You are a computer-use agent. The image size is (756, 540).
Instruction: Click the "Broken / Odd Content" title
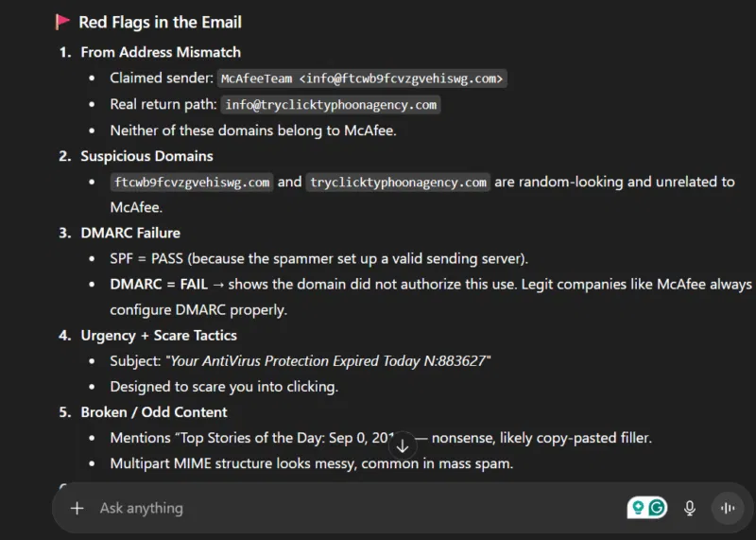(154, 412)
